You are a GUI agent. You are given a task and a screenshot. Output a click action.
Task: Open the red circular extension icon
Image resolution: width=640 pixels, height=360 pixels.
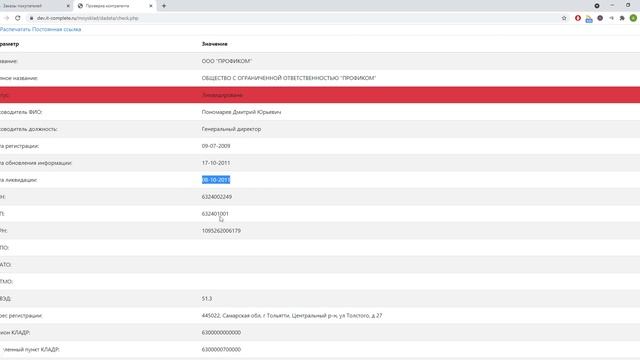(x=578, y=18)
